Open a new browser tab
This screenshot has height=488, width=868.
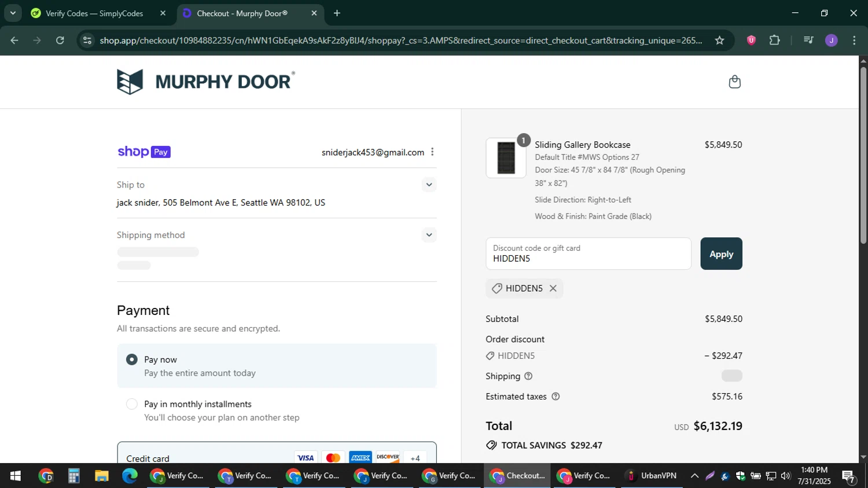point(337,13)
